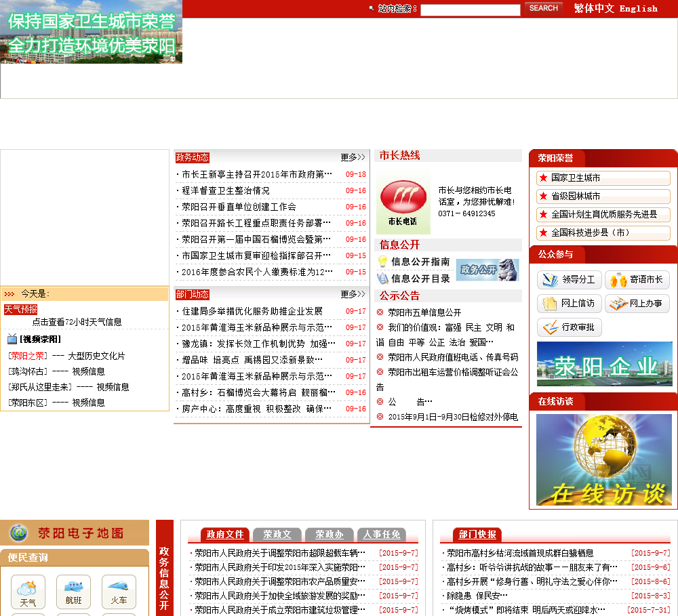Open document 荥阳市人民政府关于调整荥阳市超限超载车辆
This screenshot has width=678, height=616.
280,553
